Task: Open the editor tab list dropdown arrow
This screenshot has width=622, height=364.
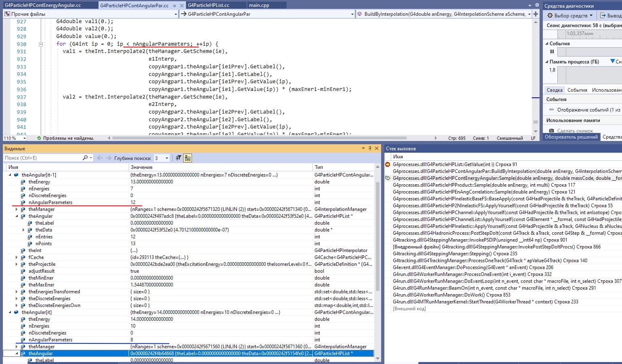Action: pyautogui.click(x=530, y=5)
